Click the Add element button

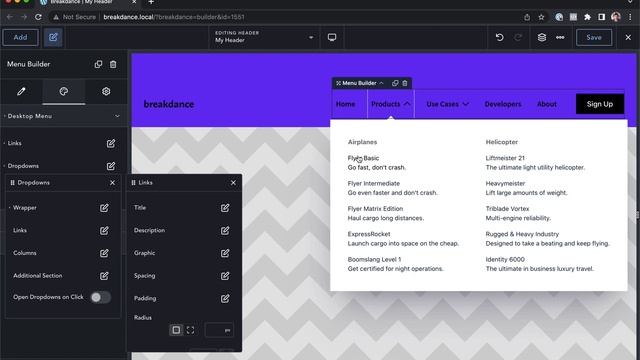(20, 38)
